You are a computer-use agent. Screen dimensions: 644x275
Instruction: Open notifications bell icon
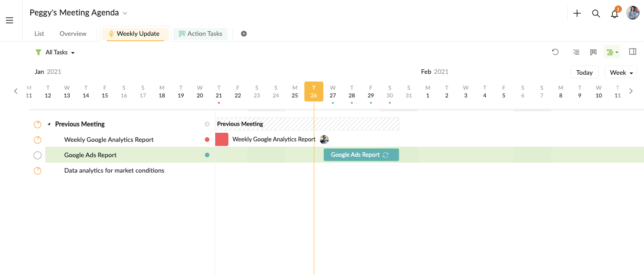pyautogui.click(x=615, y=14)
